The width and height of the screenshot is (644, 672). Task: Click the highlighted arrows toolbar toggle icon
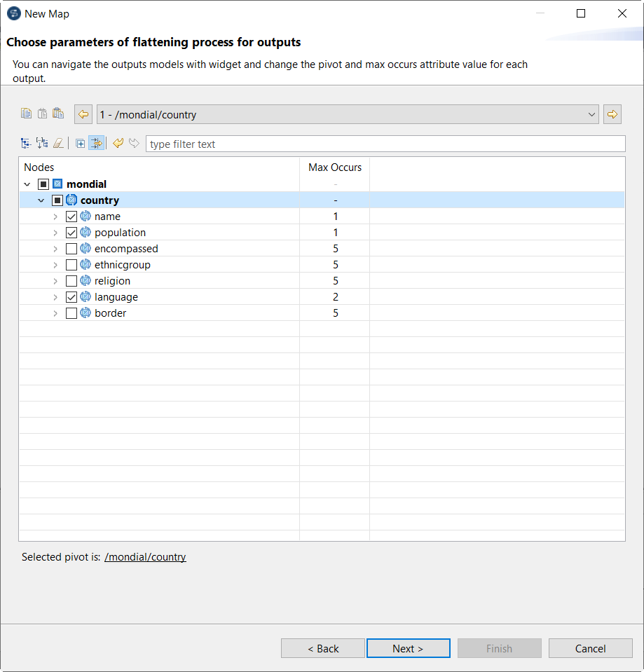point(96,144)
